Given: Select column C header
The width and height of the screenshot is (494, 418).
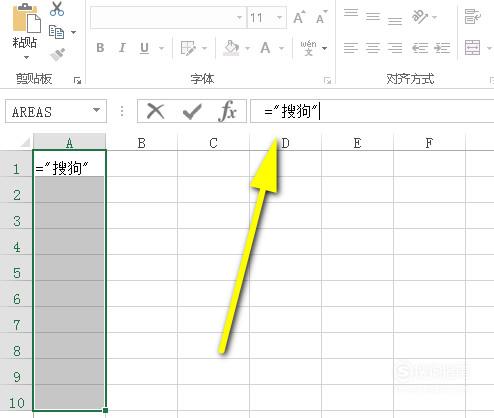Looking at the screenshot, I should click(x=213, y=143).
